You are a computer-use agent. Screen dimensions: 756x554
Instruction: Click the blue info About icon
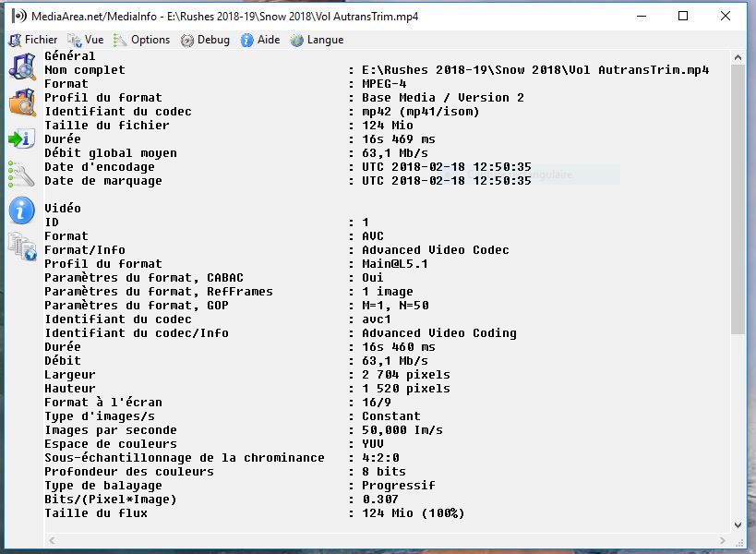pos(22,211)
